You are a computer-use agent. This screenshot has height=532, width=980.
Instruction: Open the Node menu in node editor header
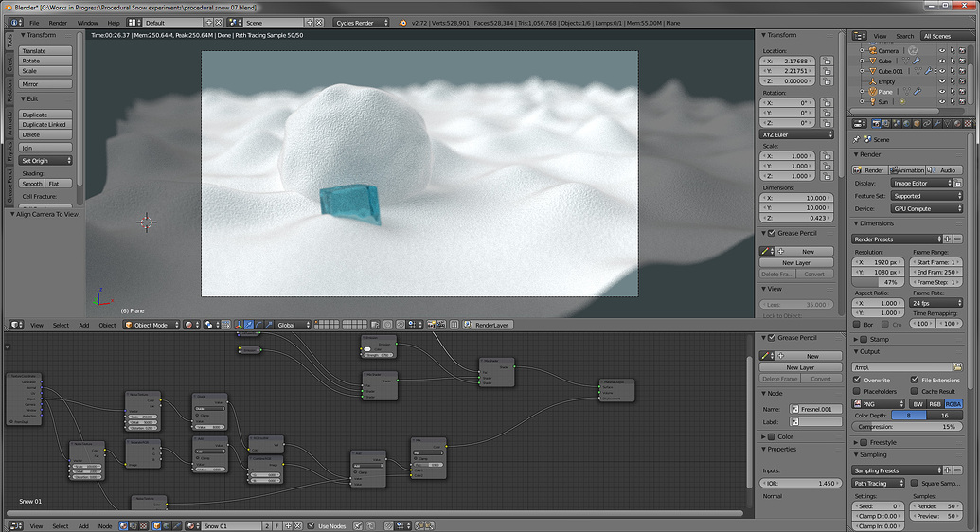coord(105,525)
